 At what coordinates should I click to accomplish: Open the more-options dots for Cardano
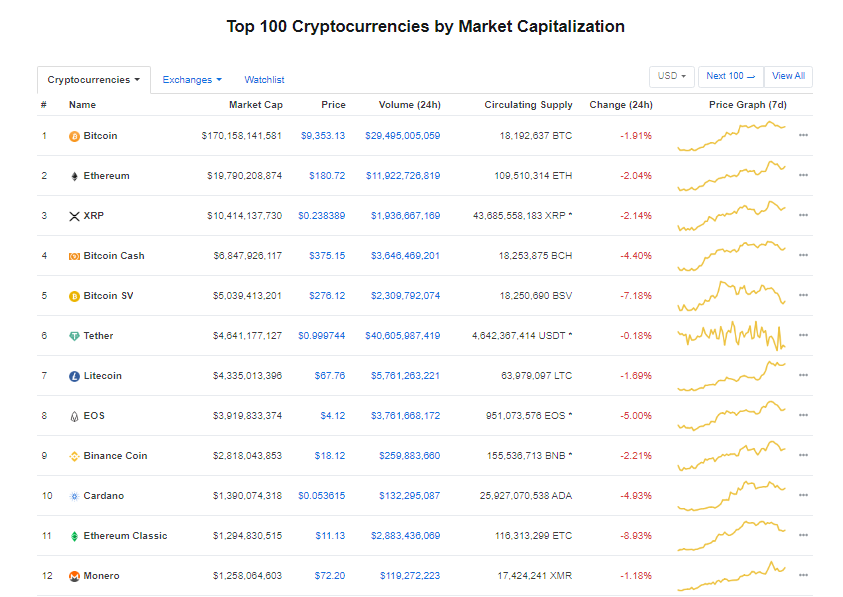[x=803, y=495]
